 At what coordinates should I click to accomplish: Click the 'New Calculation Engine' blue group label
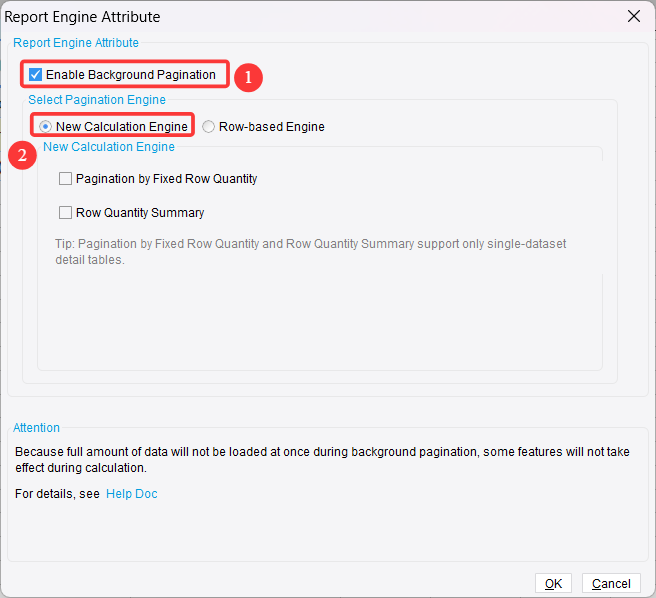click(x=109, y=147)
